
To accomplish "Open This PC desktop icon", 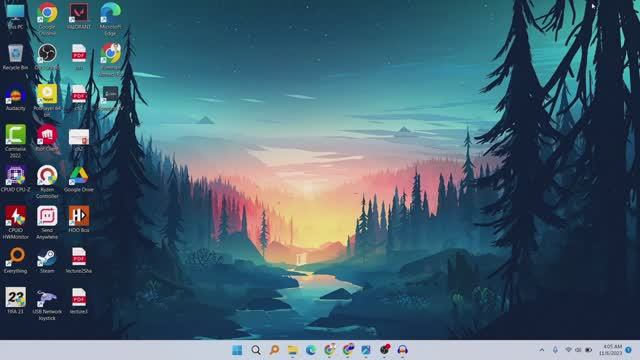I will [x=16, y=16].
